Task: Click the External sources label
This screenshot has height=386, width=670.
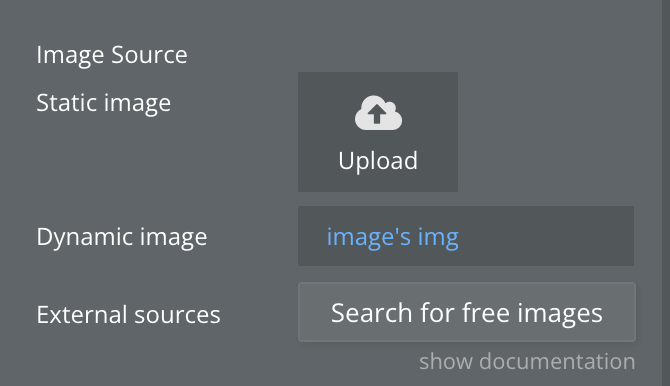Action: (128, 315)
